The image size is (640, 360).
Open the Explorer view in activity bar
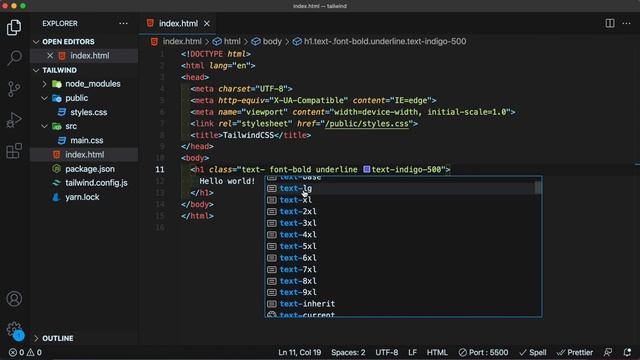click(x=14, y=27)
